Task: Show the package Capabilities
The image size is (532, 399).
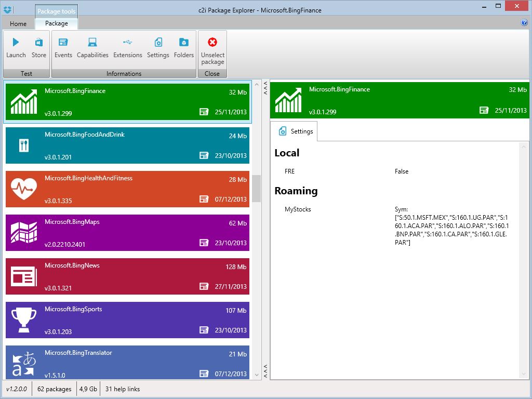Action: click(x=92, y=48)
